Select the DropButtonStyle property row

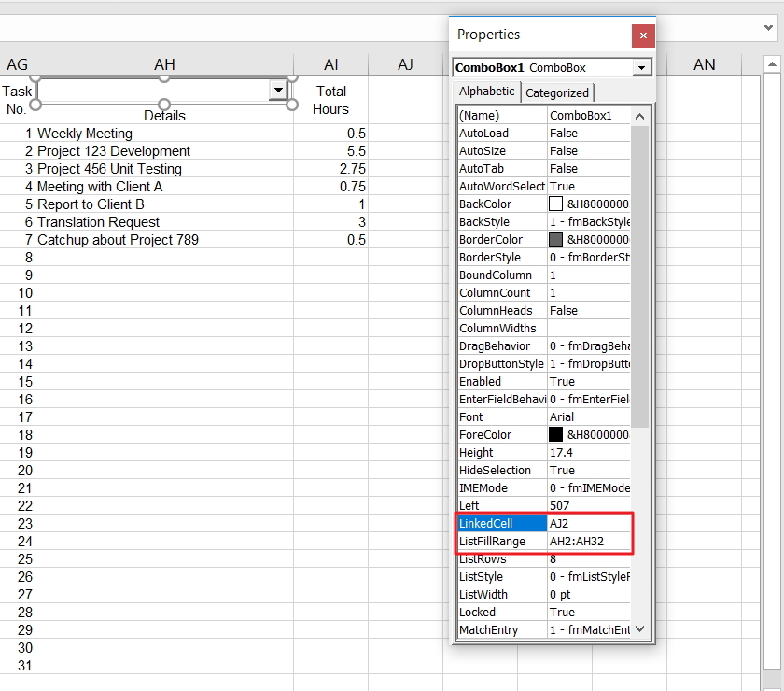pyautogui.click(x=543, y=364)
